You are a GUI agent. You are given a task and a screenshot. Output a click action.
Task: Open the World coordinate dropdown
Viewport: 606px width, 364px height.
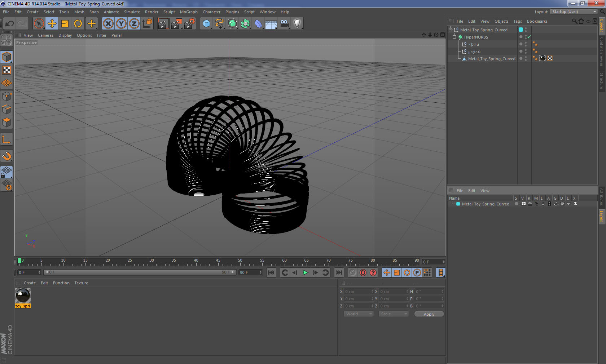pyautogui.click(x=359, y=314)
